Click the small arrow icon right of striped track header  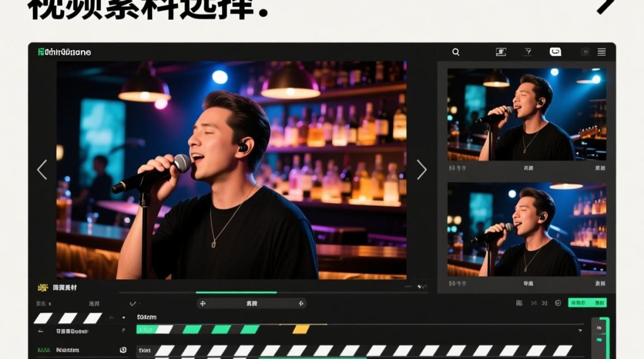pyautogui.click(x=124, y=317)
